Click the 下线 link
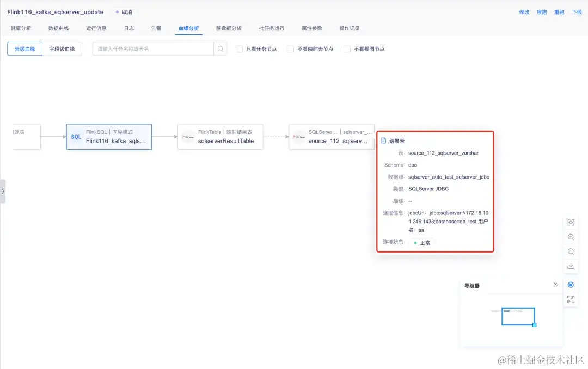This screenshot has width=588, height=369. tap(577, 12)
